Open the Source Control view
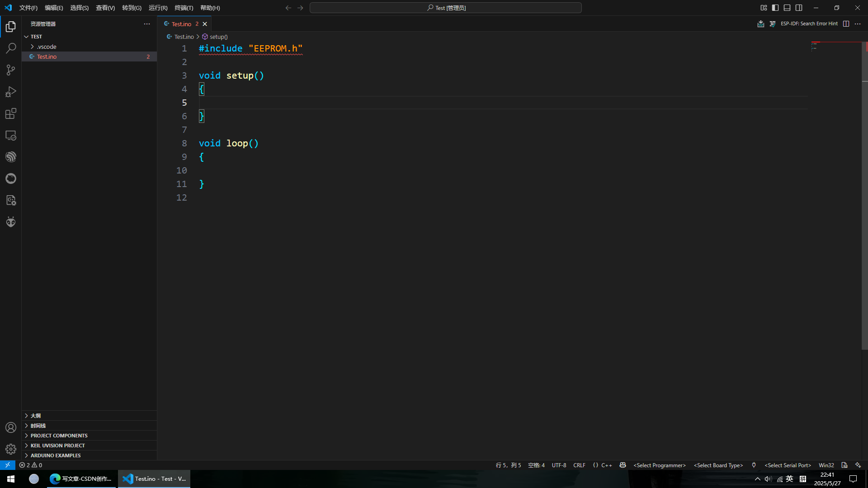Screen dimensions: 868x488 tap(11, 70)
